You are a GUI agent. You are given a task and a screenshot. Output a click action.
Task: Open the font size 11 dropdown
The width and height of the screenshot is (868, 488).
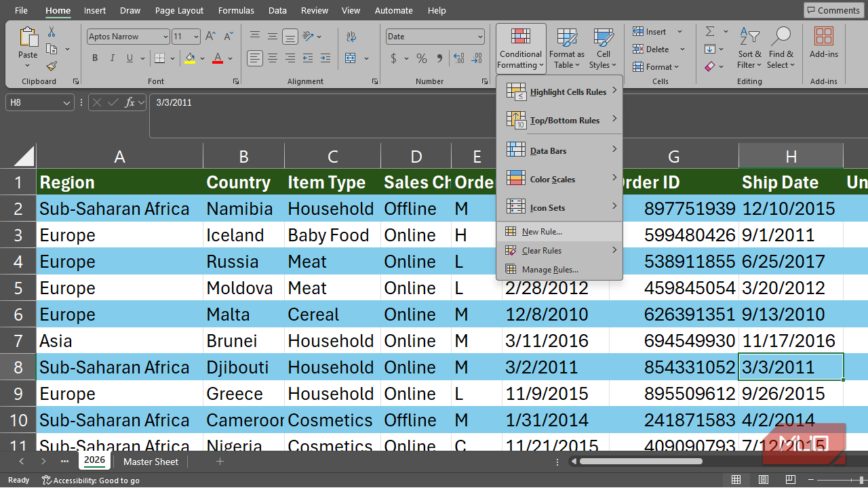point(196,37)
